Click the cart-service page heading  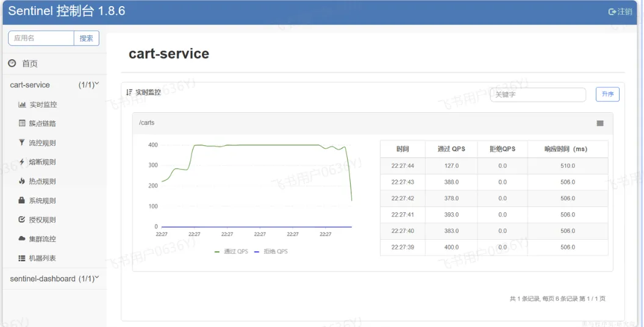coord(169,54)
